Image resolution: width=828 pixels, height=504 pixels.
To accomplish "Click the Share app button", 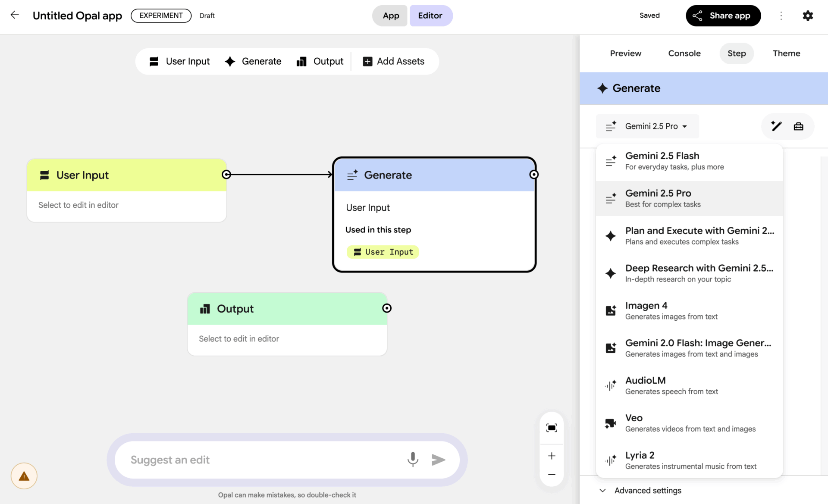I will pos(723,16).
